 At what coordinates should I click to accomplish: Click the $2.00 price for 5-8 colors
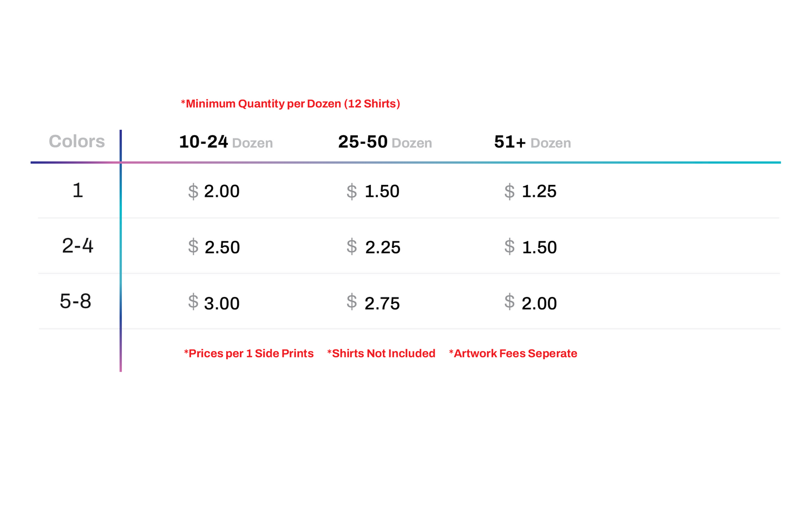pyautogui.click(x=531, y=303)
